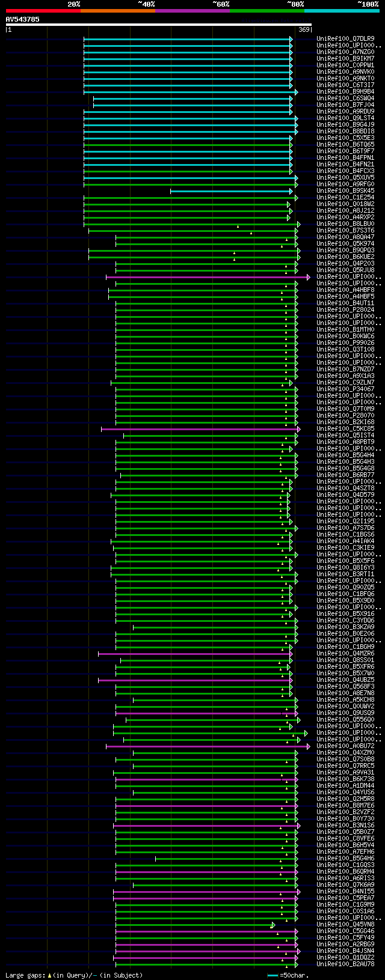385x980 pixels.
Task: Choose the UniRef100_Q4D579 label
Action: tap(345, 495)
